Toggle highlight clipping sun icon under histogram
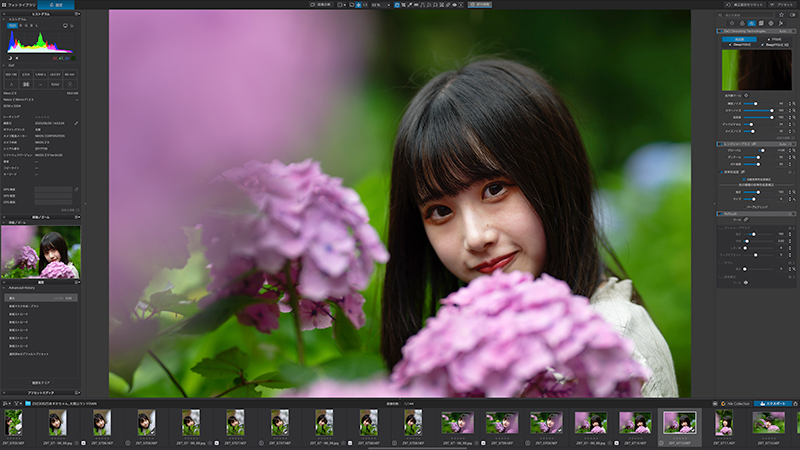This screenshot has height=450, width=800. 17,58
